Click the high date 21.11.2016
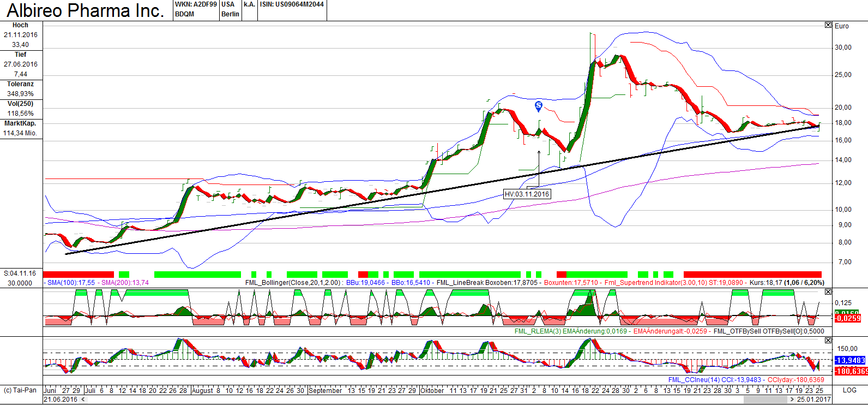 (x=21, y=35)
